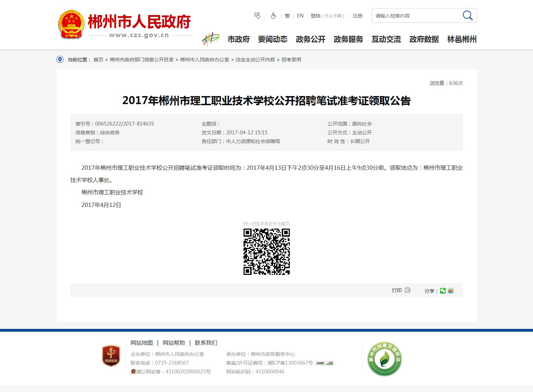
Task: Click the date line 2017年4月12日
Action: click(x=101, y=205)
